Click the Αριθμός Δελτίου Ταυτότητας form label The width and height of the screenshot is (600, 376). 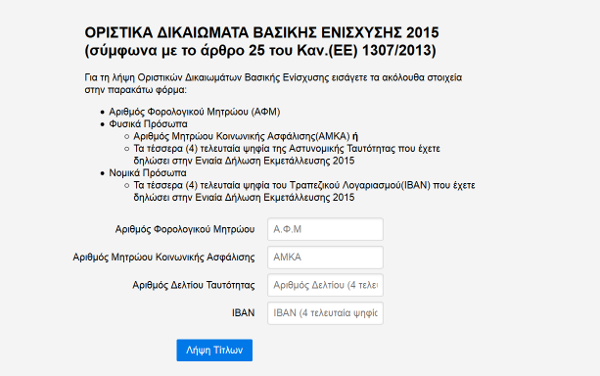tap(194, 285)
